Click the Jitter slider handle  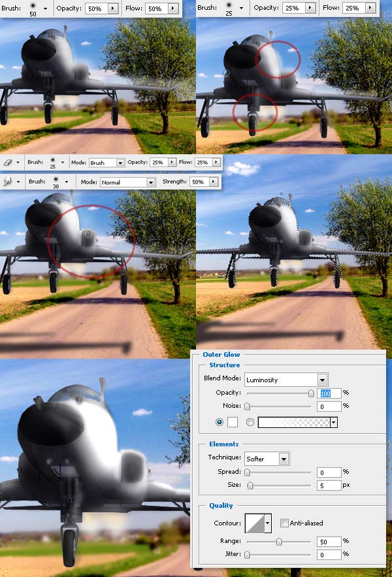248,555
